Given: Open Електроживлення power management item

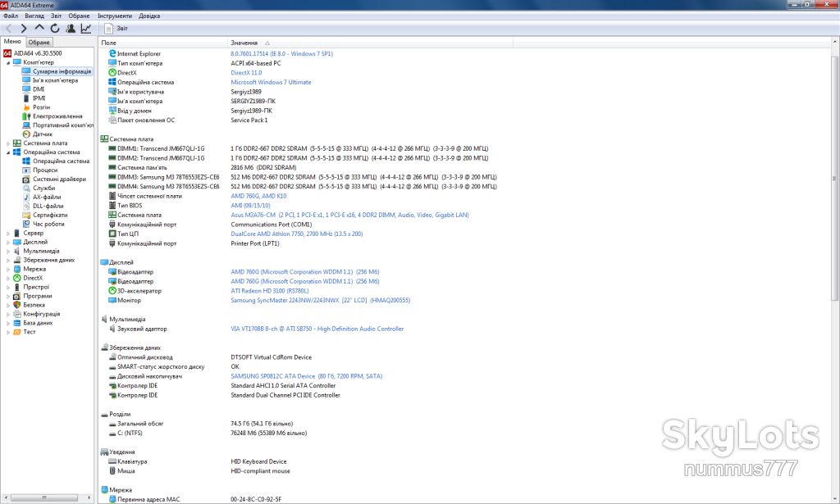Looking at the screenshot, I should click(x=57, y=116).
